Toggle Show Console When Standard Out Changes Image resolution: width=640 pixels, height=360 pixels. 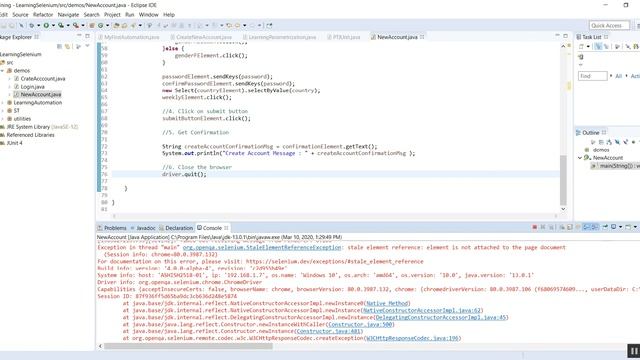(586, 227)
